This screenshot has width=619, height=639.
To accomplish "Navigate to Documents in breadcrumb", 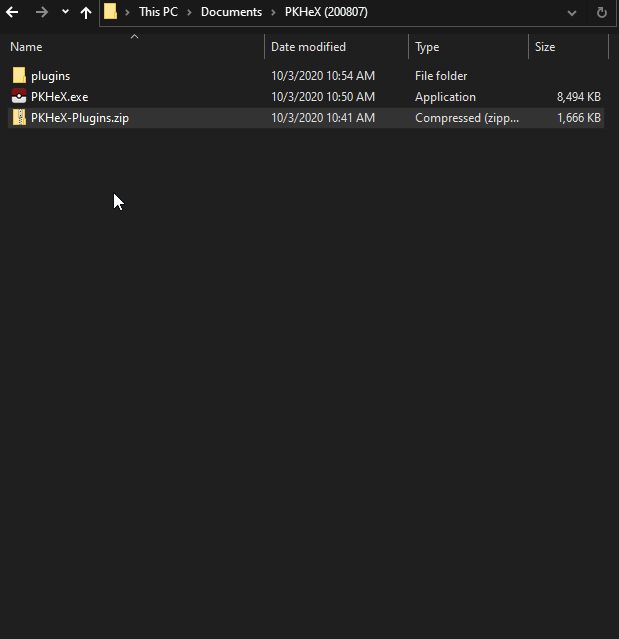I will (231, 13).
